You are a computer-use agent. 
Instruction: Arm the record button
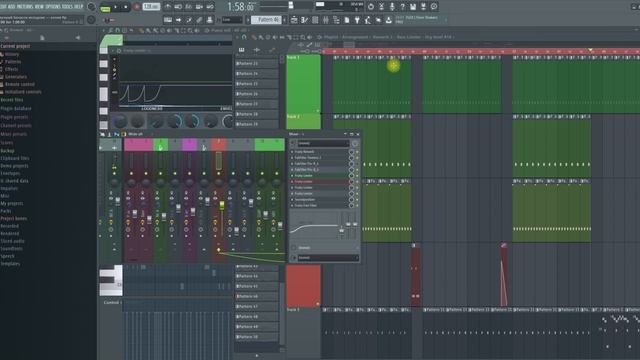(x=136, y=7)
